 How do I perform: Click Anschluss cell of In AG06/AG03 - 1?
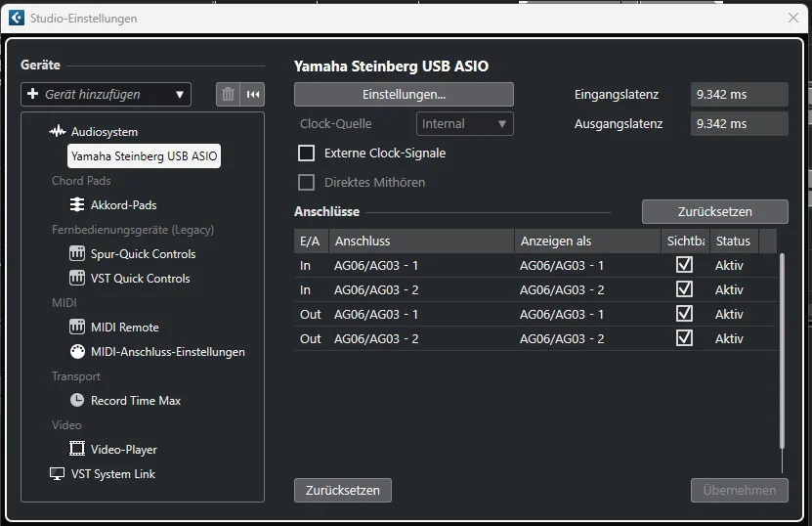point(421,265)
